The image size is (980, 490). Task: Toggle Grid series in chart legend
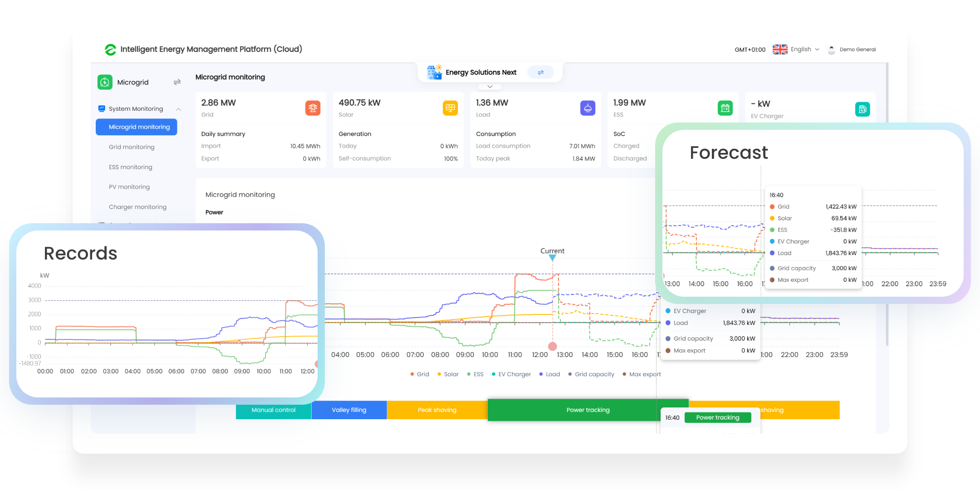coord(420,374)
